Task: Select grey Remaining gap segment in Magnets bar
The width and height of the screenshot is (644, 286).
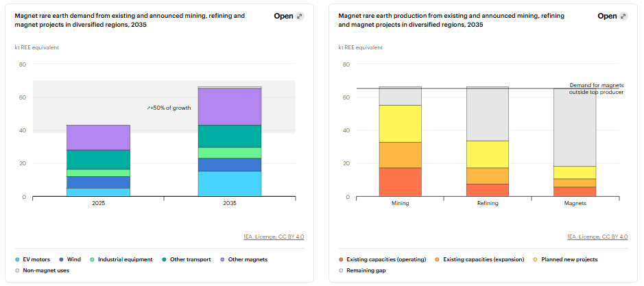Action: click(575, 127)
